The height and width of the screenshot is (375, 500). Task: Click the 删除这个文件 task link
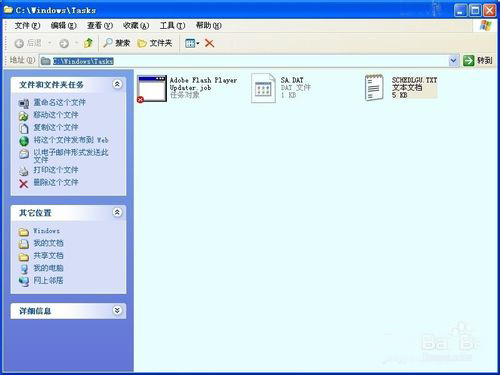(56, 182)
